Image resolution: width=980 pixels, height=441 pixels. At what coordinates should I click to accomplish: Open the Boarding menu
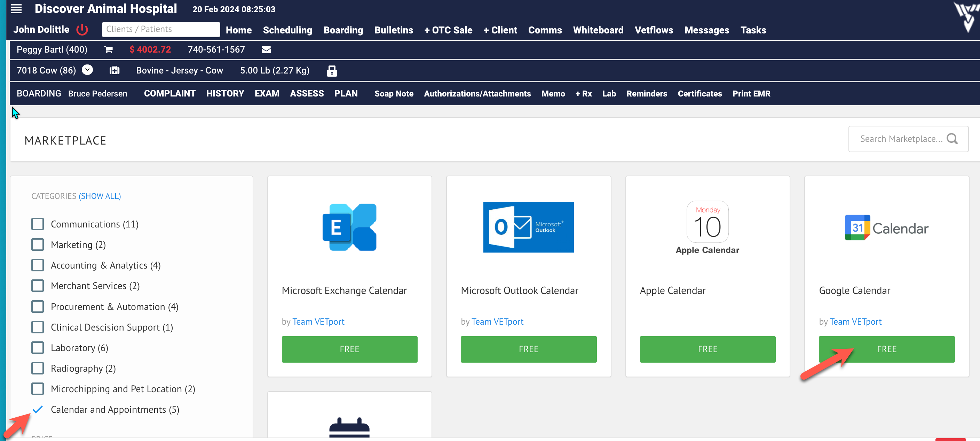pyautogui.click(x=343, y=30)
